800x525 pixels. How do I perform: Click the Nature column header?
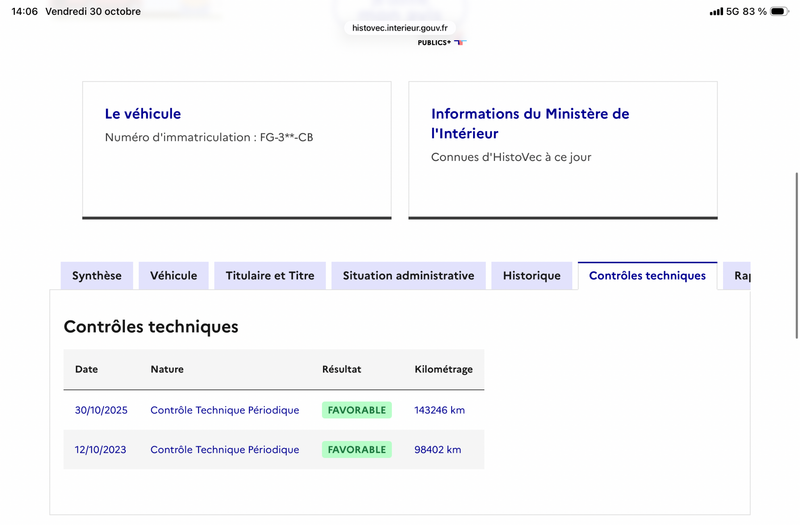tap(167, 369)
